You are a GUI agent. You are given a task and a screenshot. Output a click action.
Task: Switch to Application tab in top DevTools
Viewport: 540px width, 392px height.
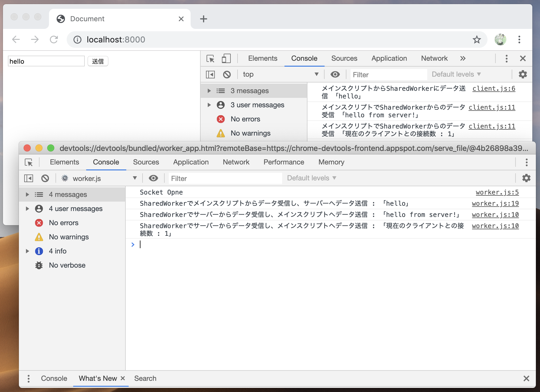(x=389, y=58)
